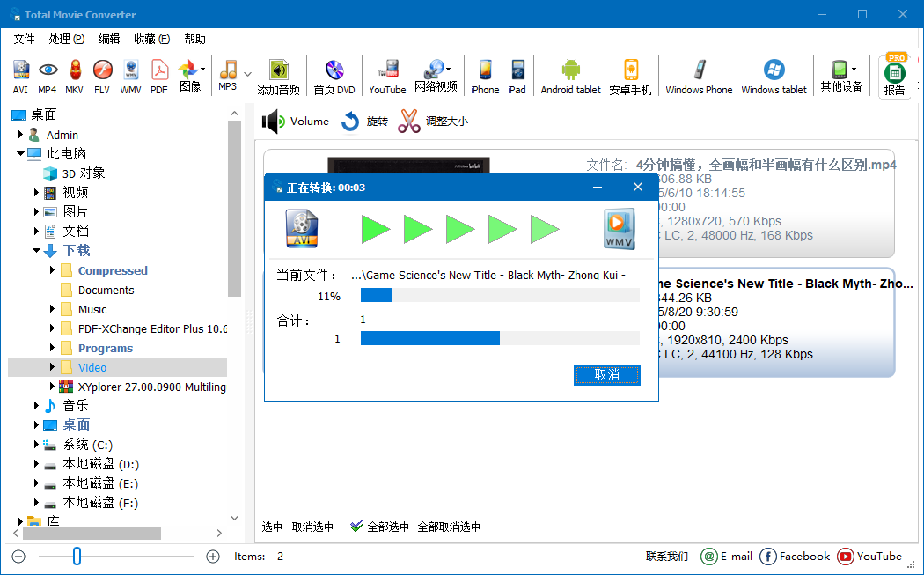Collapse the 下载 folder tree
This screenshot has width=924, height=575.
37,250
